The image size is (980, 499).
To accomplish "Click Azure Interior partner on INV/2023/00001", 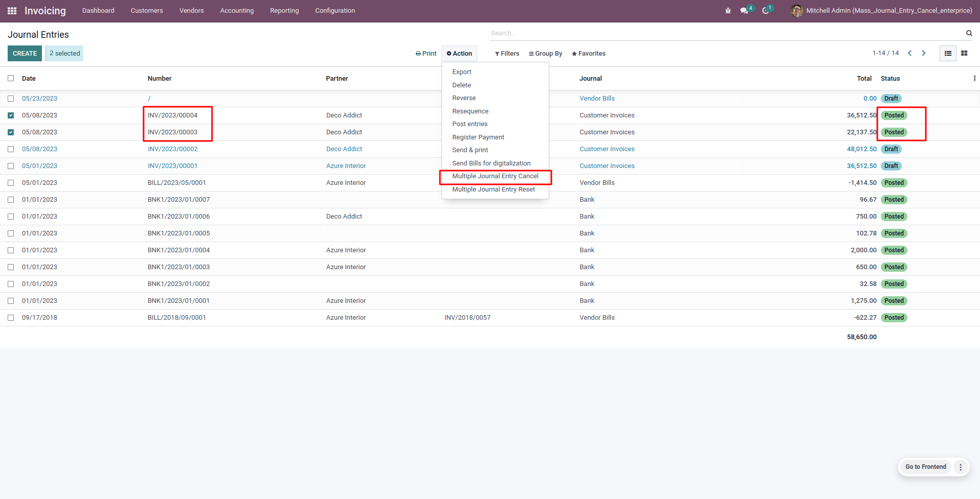I will click(x=346, y=166).
